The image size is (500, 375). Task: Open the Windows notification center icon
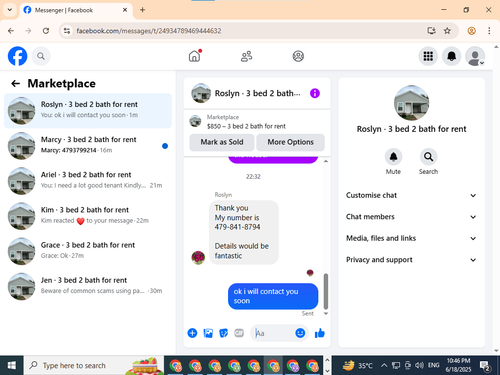(485, 366)
